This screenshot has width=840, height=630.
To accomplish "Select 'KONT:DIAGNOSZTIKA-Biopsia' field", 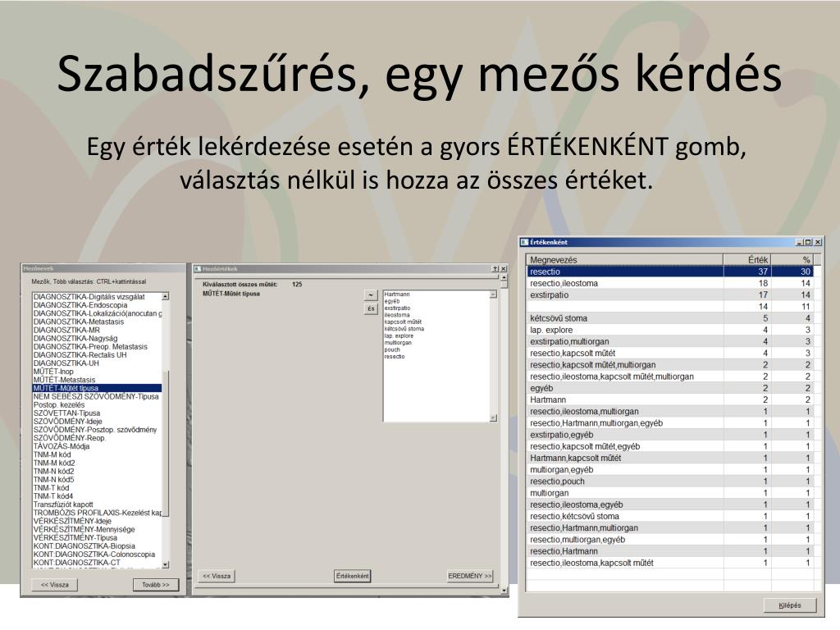I will (97, 546).
